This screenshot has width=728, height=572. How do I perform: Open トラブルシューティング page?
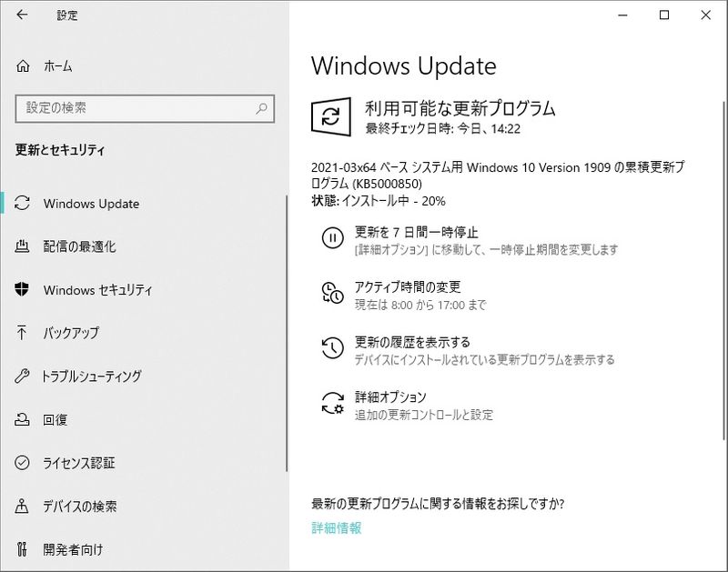92,376
